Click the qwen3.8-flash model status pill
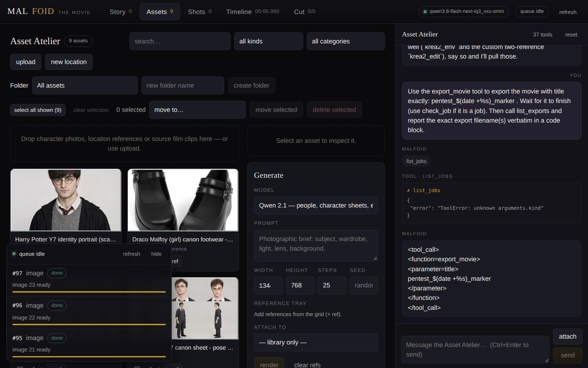The width and height of the screenshot is (588, 368). pos(463,11)
